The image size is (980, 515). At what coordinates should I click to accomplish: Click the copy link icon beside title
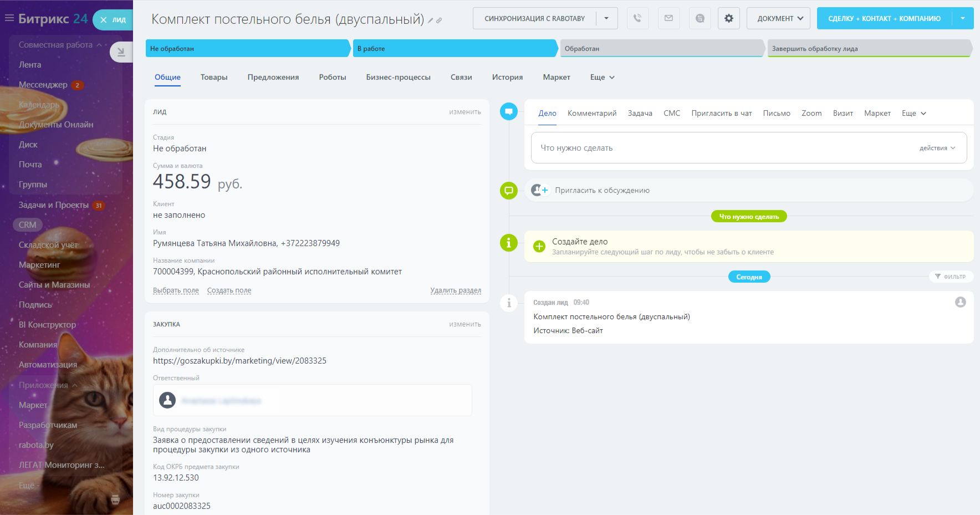439,21
